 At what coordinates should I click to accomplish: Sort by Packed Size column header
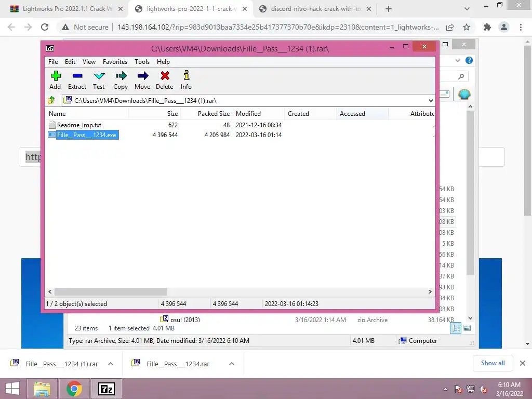(x=207, y=114)
